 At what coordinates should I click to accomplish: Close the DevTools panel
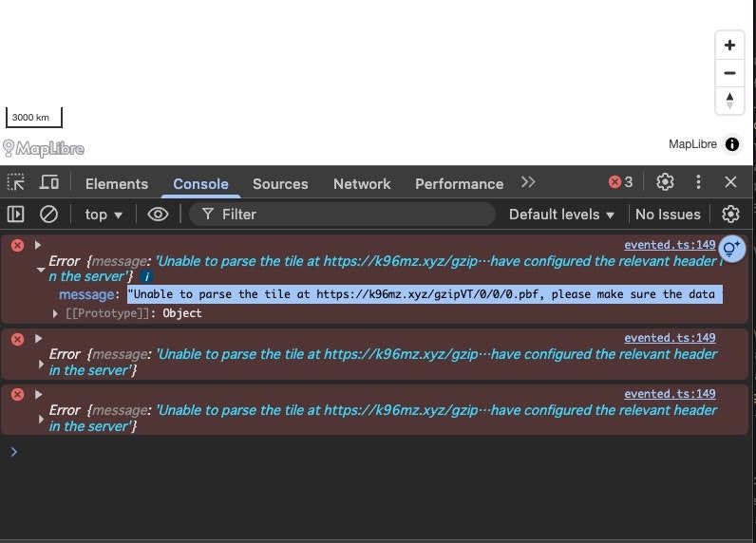(x=730, y=182)
